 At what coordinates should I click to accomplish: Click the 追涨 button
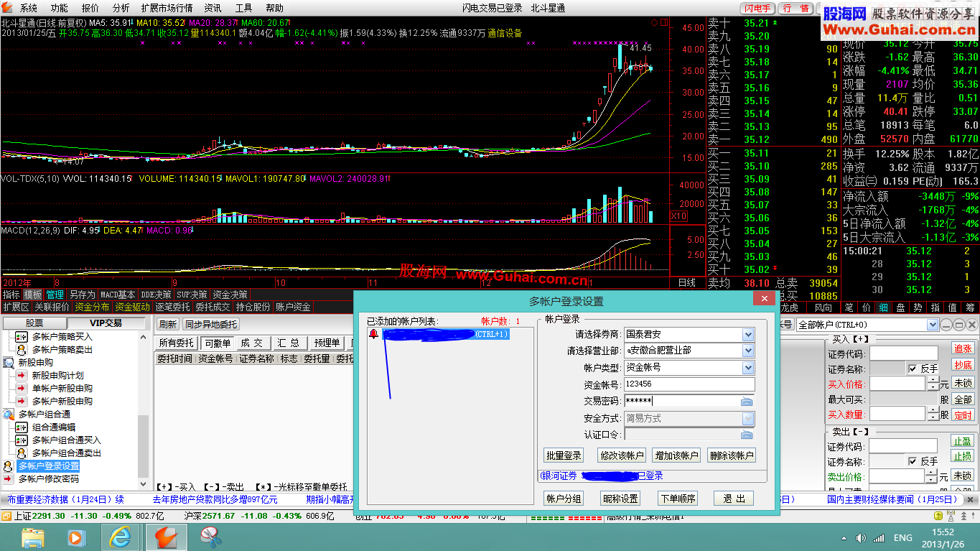[x=963, y=348]
